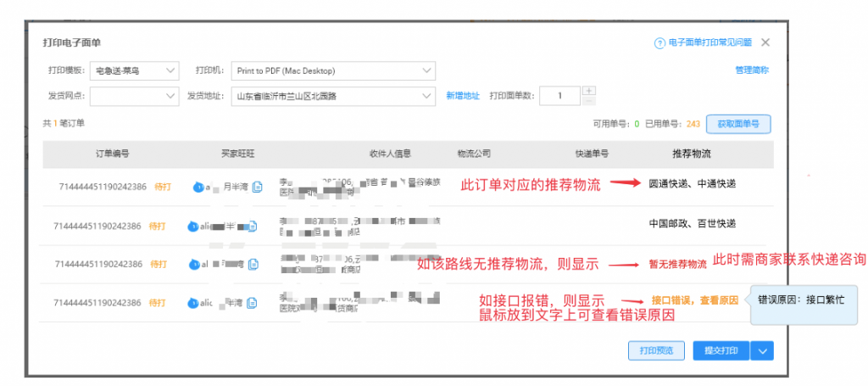Click the 获取面单号 button
Viewport: 868px width, 386px height.
(739, 124)
